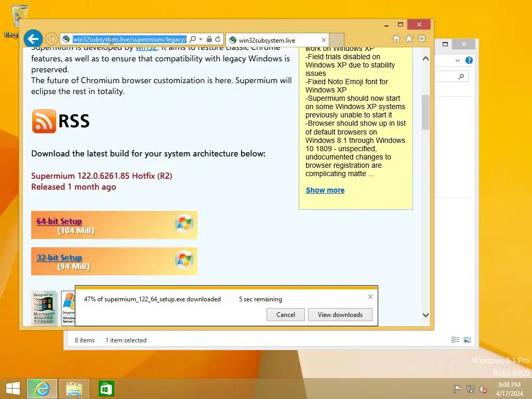This screenshot has height=399, width=532.
Task: Click the Supermium 122.0.6261.85 Hotfix (R2) text
Action: [102, 176]
